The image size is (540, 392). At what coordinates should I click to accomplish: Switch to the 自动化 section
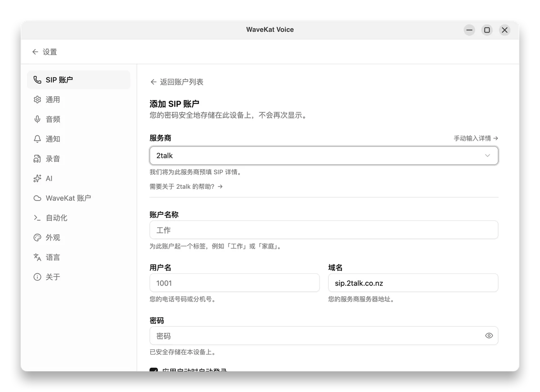79,218
